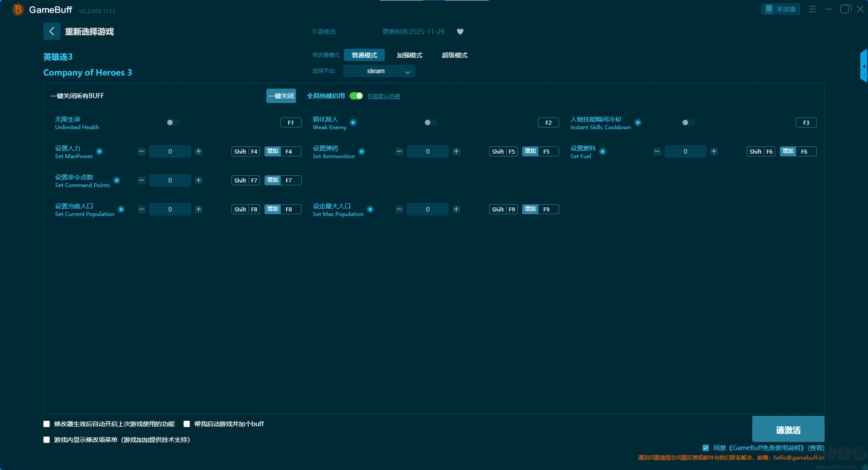
Task: Toggle Instant Skills Cooldown switch
Action: point(688,122)
